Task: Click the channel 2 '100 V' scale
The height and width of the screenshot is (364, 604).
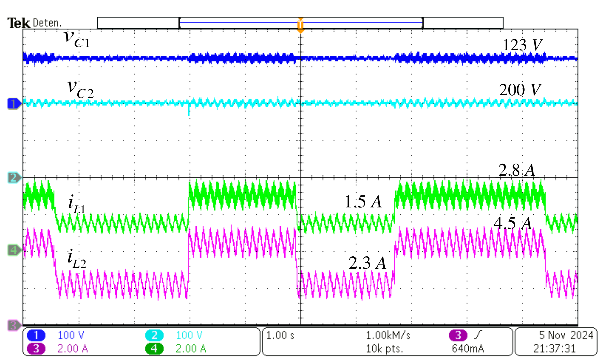Action: pyautogui.click(x=189, y=335)
